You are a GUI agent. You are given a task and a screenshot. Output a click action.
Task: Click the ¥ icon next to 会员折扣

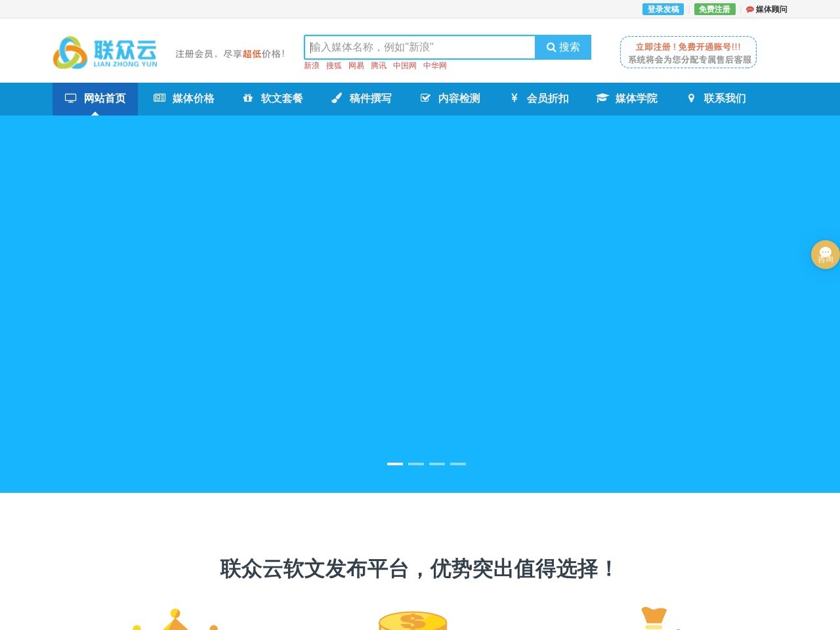[x=514, y=97]
